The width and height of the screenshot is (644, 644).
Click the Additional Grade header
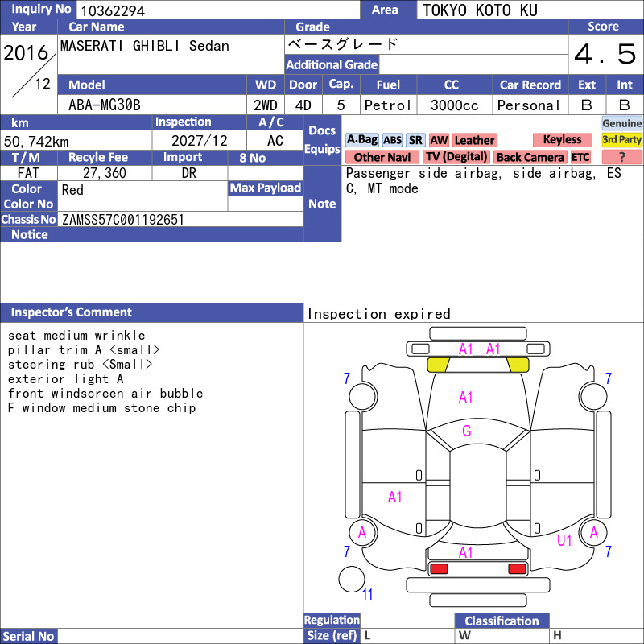click(332, 64)
